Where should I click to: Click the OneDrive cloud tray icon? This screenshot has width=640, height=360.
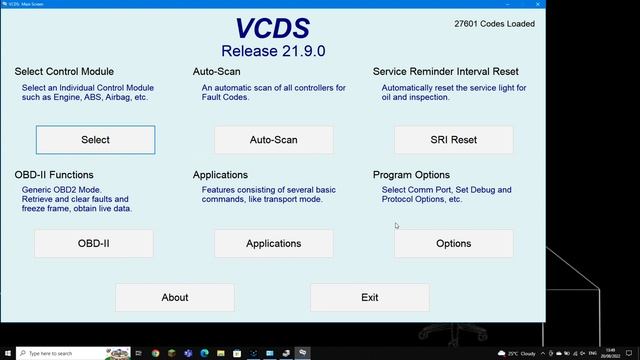(x=559, y=353)
